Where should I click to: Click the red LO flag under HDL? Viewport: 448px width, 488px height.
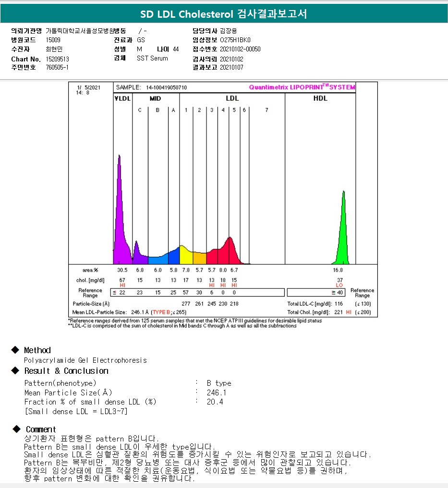pos(339,285)
